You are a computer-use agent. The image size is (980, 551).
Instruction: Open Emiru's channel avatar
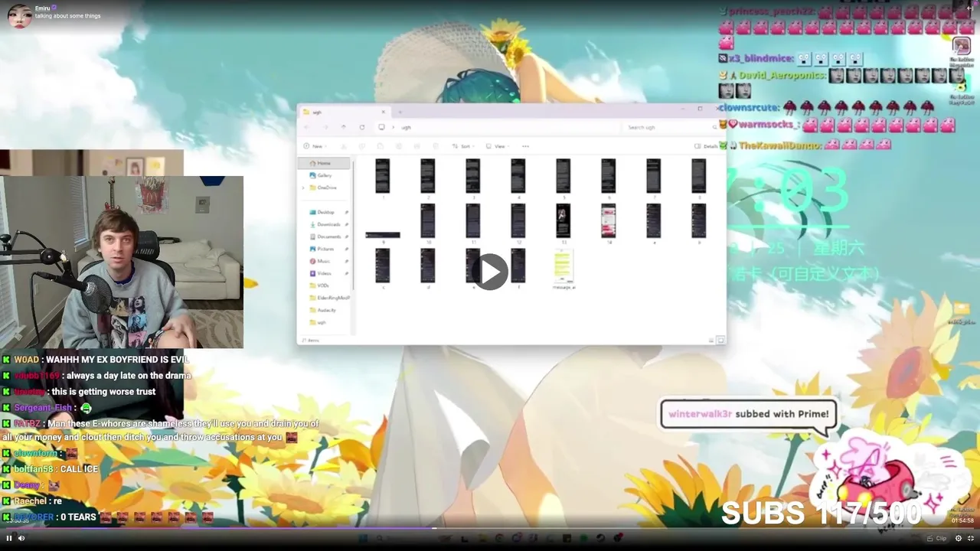pyautogui.click(x=19, y=15)
